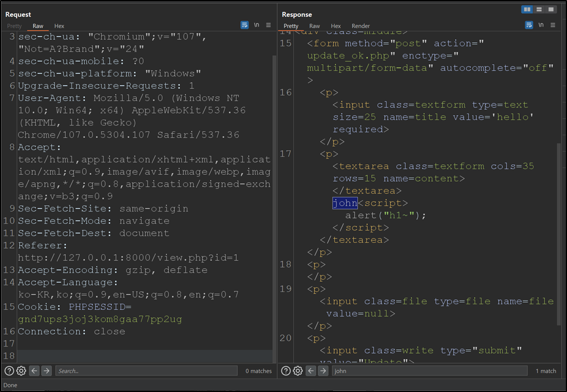The width and height of the screenshot is (567, 392).
Task: Click Sec-Fetch-Dest: document header
Action: (x=93, y=233)
